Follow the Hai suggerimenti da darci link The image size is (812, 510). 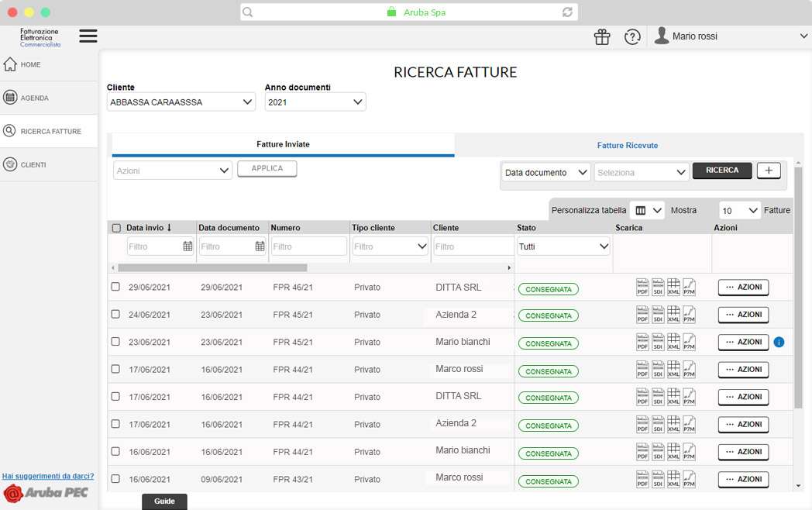click(x=48, y=476)
